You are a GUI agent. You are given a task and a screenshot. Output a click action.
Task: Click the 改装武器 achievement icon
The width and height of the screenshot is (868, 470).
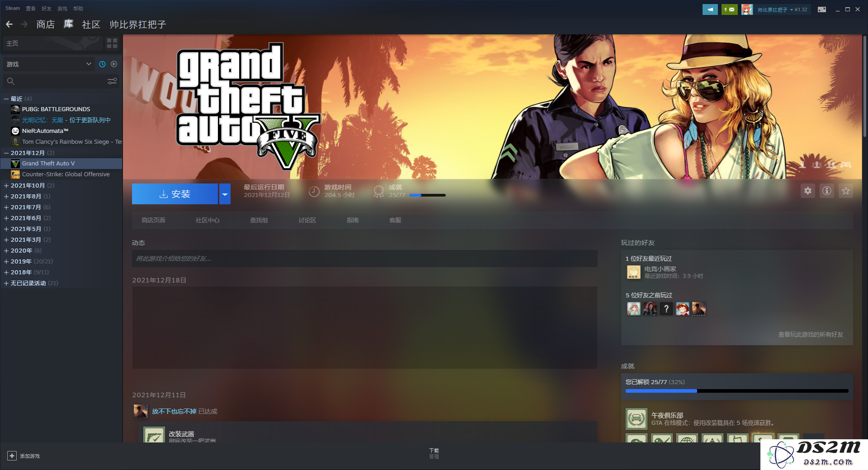154,435
